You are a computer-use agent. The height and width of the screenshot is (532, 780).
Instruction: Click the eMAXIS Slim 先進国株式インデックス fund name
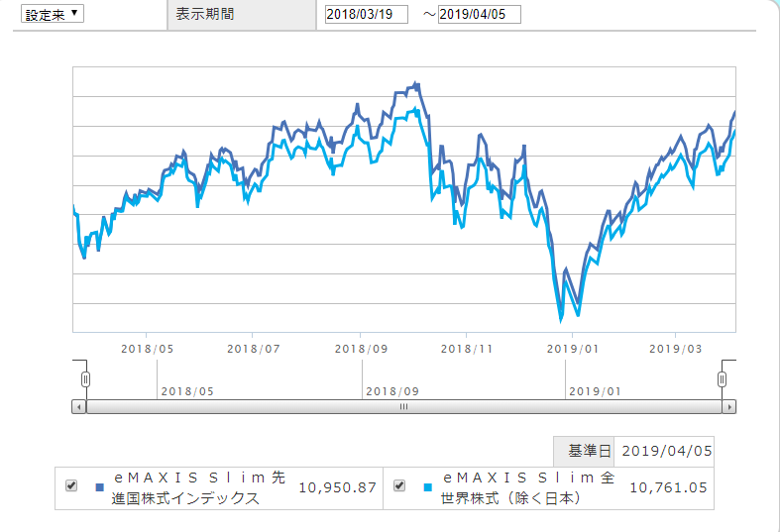pyautogui.click(x=198, y=487)
